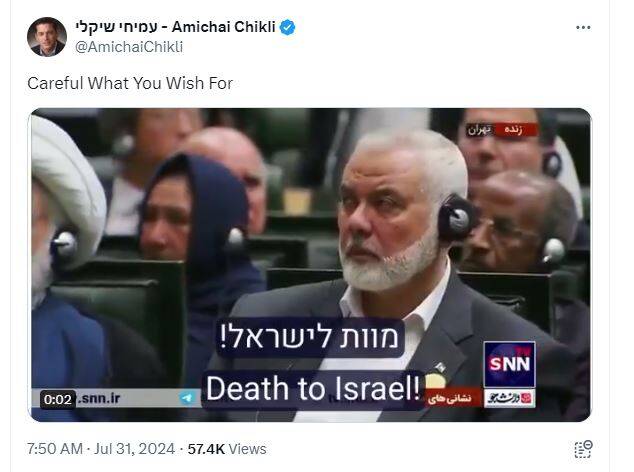
Task: Click the red live label in video
Action: pos(514,130)
